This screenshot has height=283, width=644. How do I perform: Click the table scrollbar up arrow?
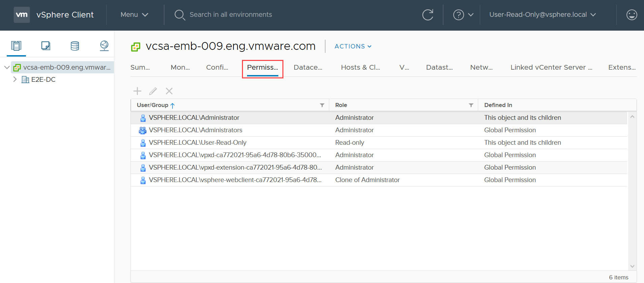tap(632, 117)
